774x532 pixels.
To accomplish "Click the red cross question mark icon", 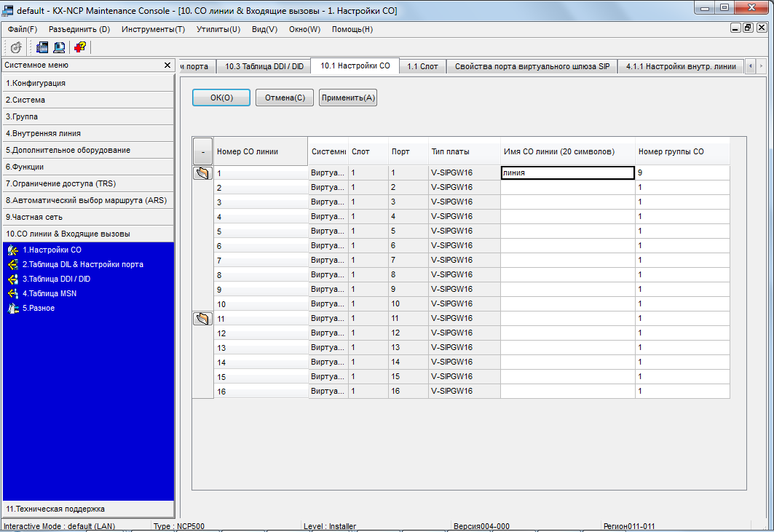I will [79, 47].
